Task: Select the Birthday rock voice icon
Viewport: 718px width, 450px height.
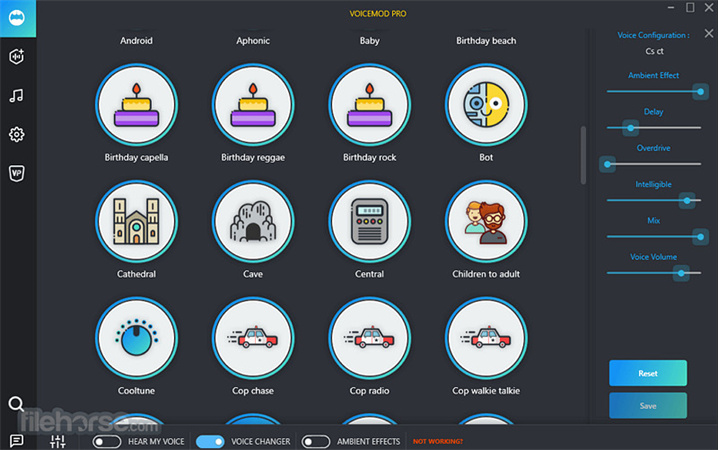Action: [370, 105]
